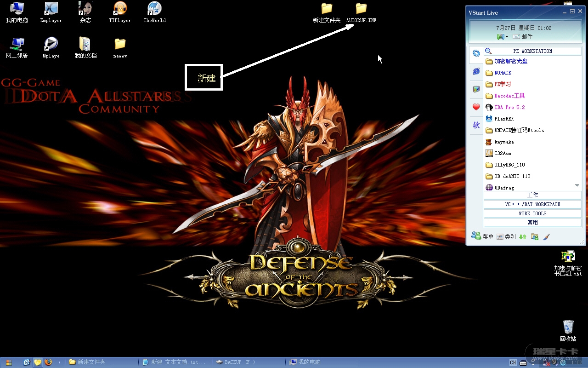Switch to the picture-frame sidebar tab in VStart
The image size is (588, 368).
[476, 89]
